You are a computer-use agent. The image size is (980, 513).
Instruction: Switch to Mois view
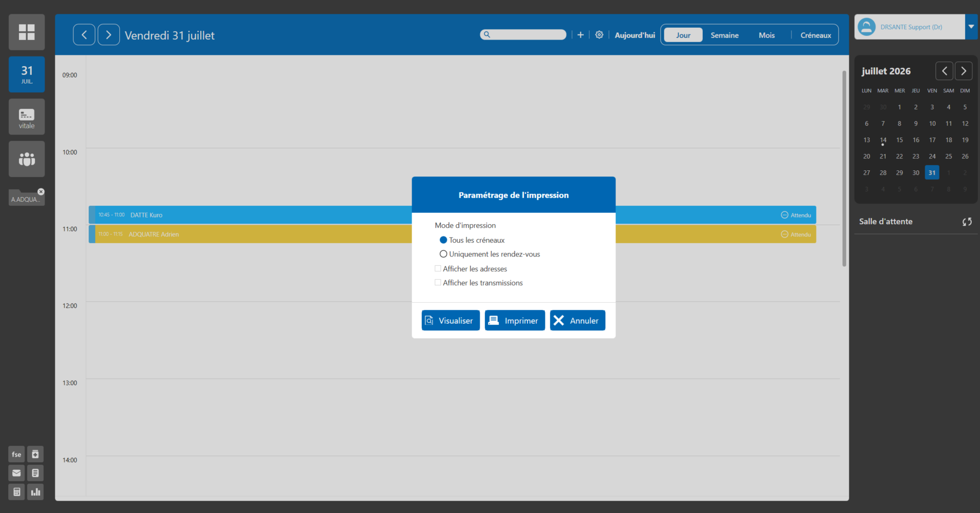click(x=766, y=35)
